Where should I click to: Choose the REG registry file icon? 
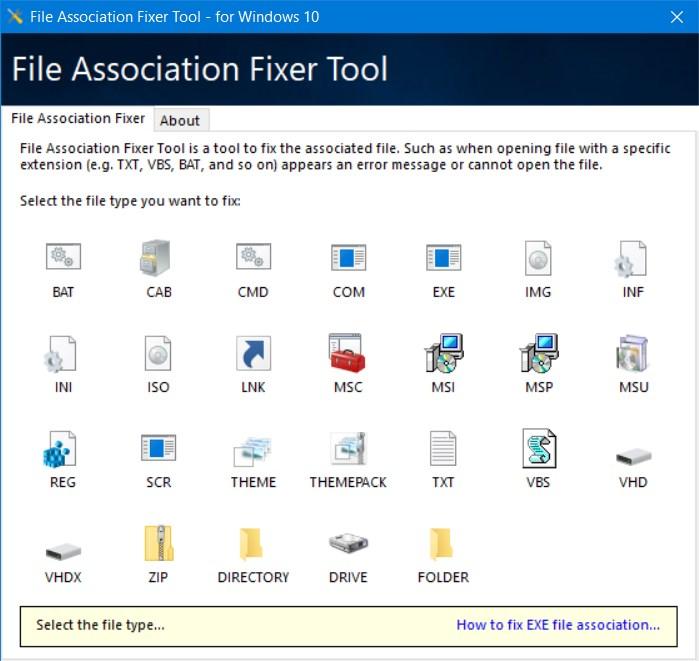[x=59, y=449]
